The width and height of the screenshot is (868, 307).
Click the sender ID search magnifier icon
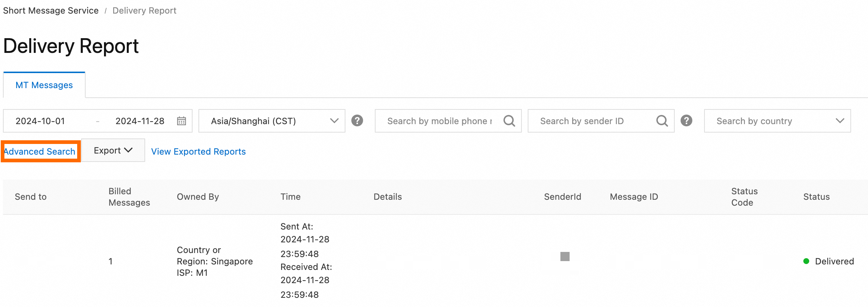662,121
